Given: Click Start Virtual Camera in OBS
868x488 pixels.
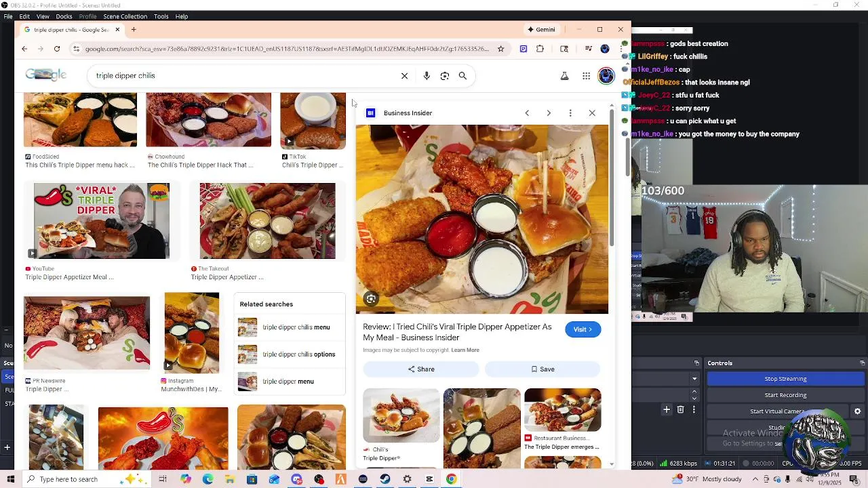Looking at the screenshot, I should pyautogui.click(x=778, y=411).
